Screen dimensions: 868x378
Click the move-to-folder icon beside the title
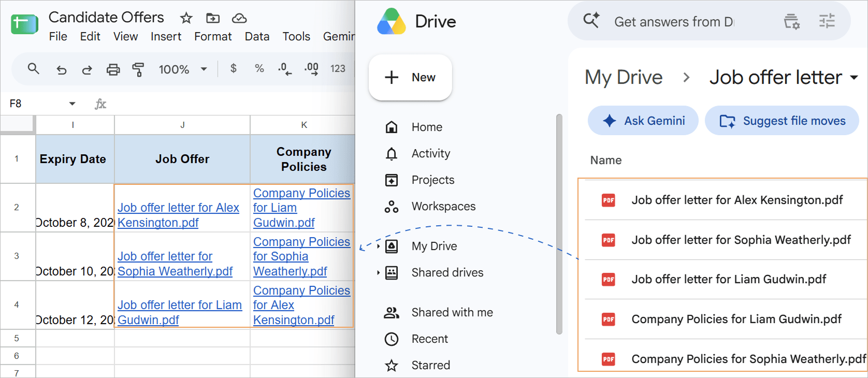pos(213,18)
